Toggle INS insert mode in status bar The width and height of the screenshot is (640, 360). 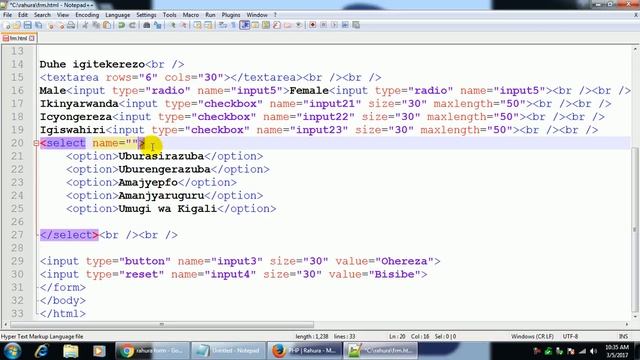pyautogui.click(x=623, y=336)
